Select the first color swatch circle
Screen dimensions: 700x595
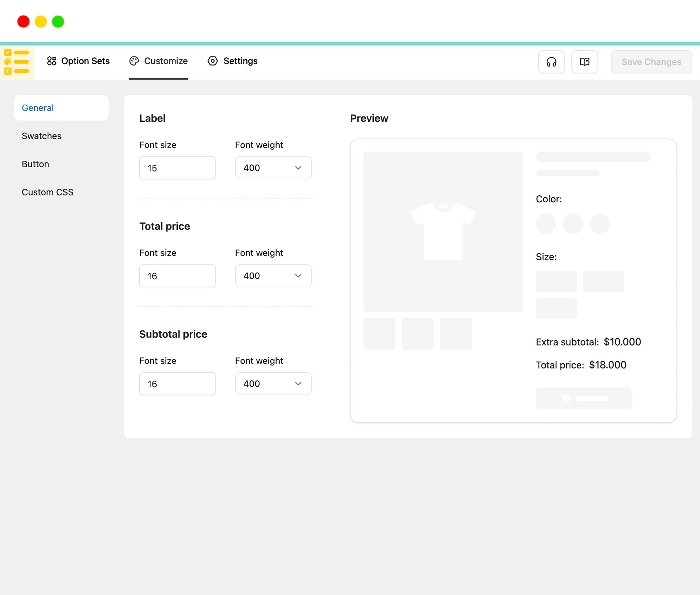(x=546, y=224)
